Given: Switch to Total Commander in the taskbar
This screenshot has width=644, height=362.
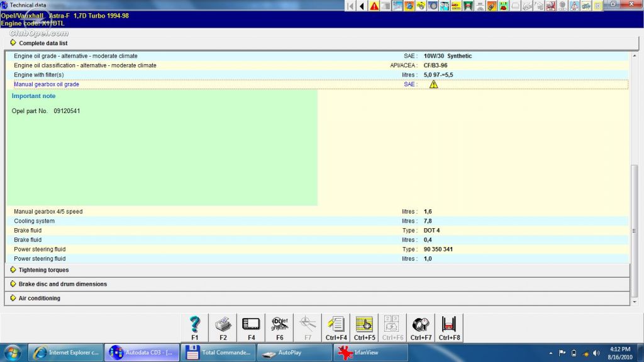Looking at the screenshot, I should pos(218,353).
